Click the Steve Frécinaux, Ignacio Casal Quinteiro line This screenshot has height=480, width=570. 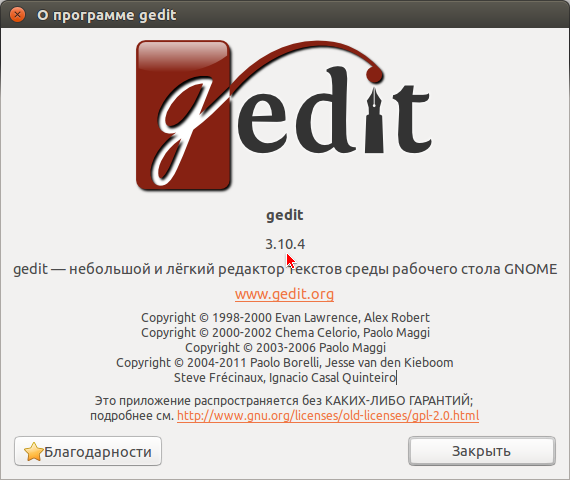[x=285, y=378]
